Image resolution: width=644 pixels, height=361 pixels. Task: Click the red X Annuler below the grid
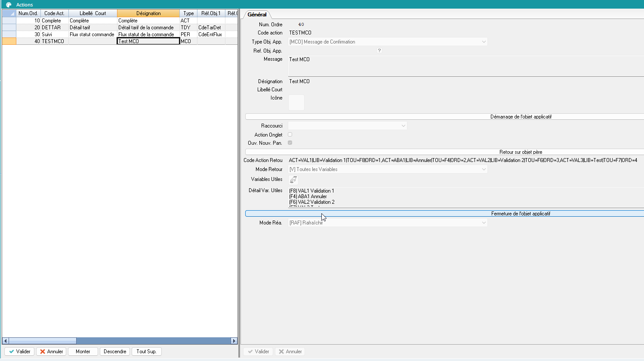click(51, 352)
